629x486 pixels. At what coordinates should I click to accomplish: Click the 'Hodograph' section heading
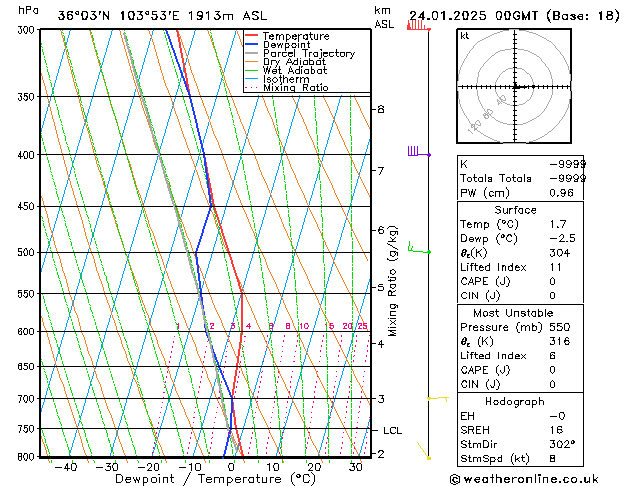coord(515,402)
